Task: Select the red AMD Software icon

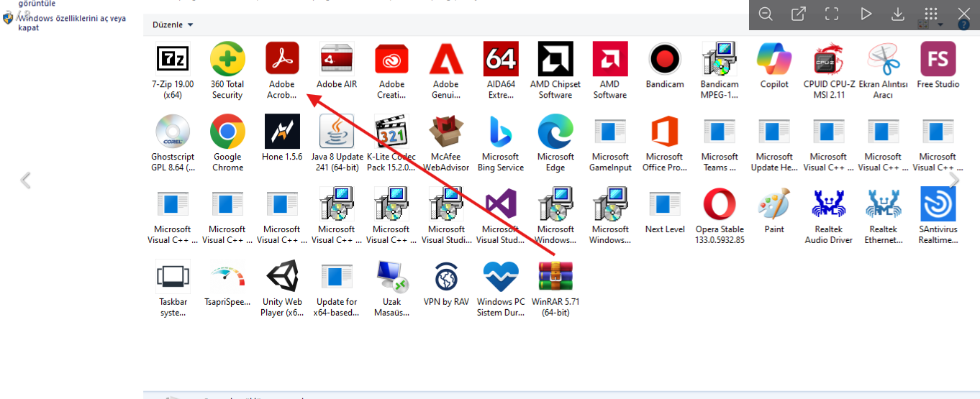Action: pyautogui.click(x=610, y=59)
